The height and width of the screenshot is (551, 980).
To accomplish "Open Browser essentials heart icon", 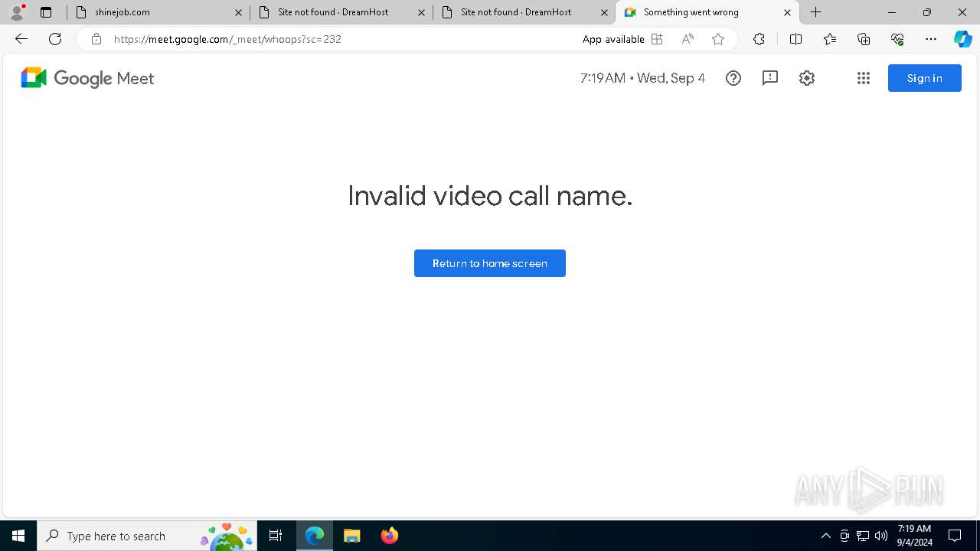I will click(x=897, y=39).
